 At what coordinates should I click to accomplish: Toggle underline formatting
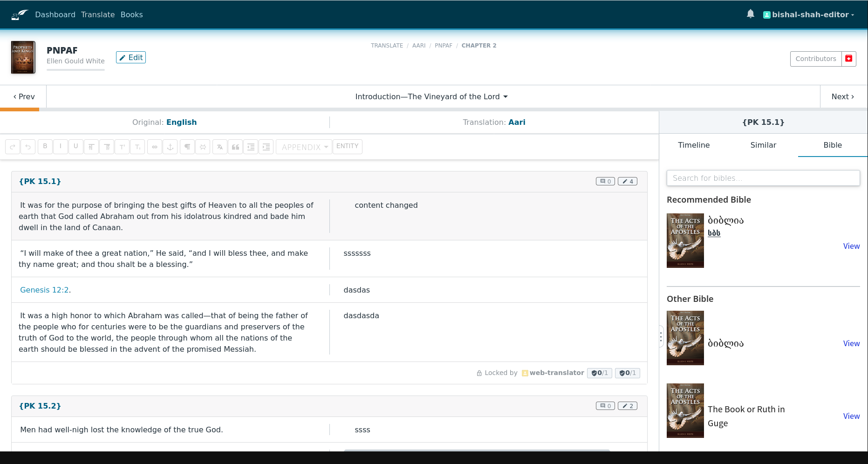(x=76, y=146)
